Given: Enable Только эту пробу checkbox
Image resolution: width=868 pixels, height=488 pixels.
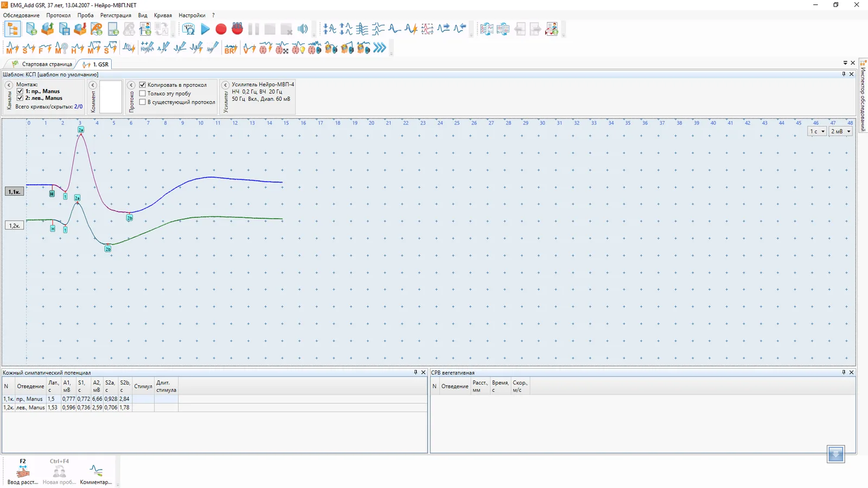Looking at the screenshot, I should point(143,93).
